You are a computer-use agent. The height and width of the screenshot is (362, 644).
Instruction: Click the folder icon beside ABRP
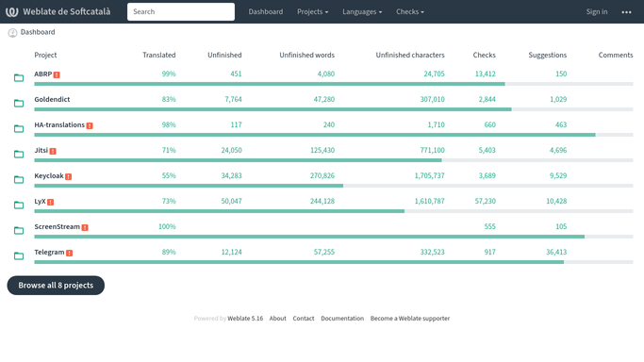point(19,77)
